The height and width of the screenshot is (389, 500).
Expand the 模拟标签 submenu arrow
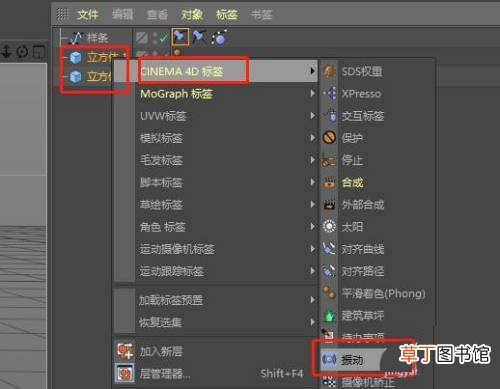click(312, 138)
